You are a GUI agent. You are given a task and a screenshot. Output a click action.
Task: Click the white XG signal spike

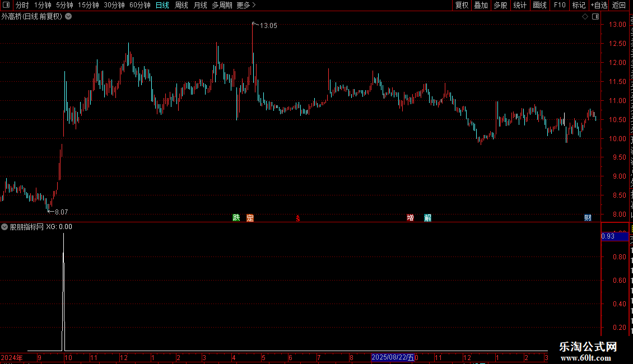coord(63,291)
